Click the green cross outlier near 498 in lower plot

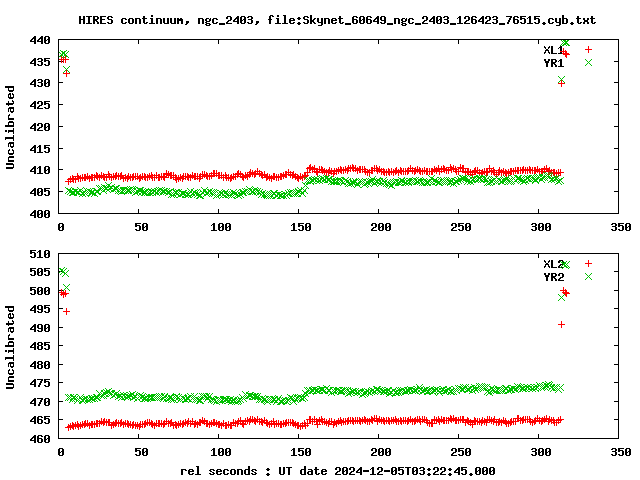click(561, 298)
